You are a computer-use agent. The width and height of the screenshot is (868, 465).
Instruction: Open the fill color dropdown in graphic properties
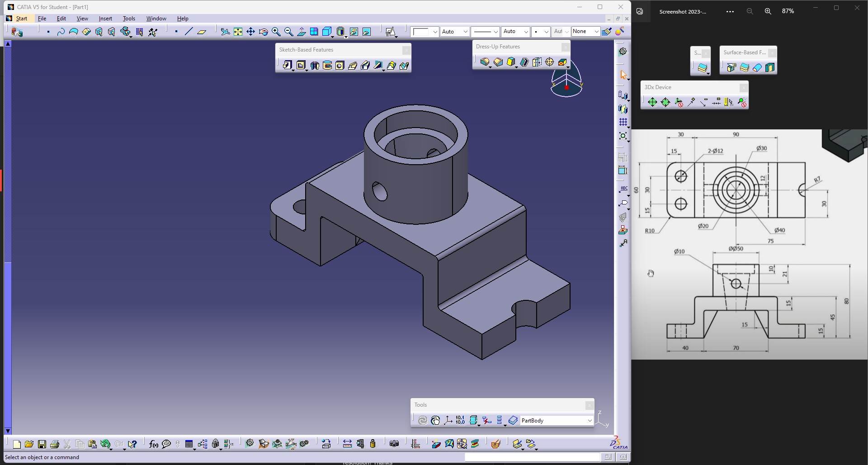coord(435,32)
